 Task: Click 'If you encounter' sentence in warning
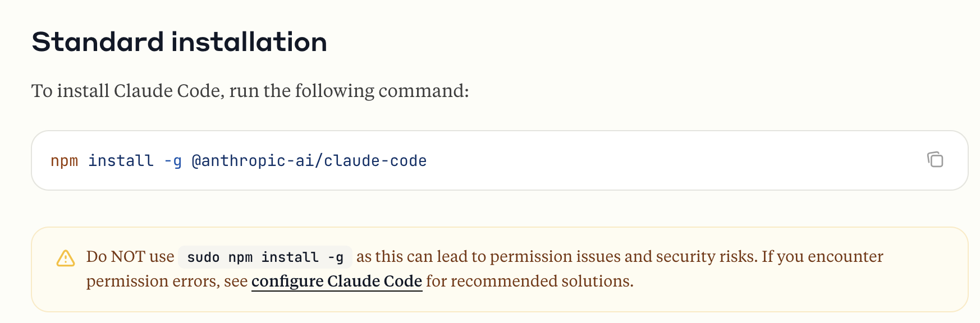click(822, 256)
